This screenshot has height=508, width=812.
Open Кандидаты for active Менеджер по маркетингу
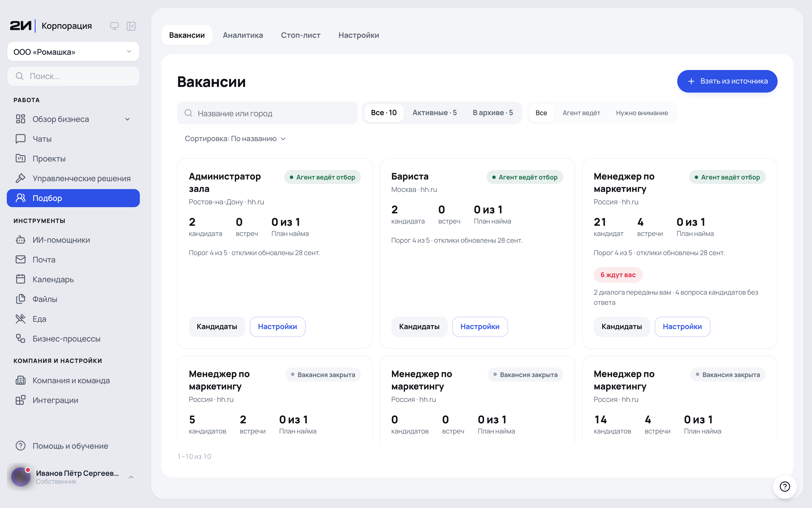(x=621, y=327)
